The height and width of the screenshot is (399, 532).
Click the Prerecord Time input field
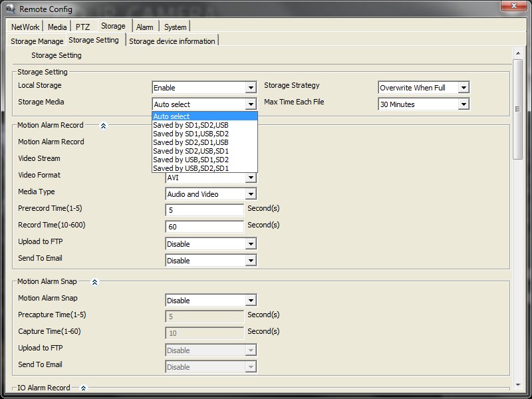(x=205, y=210)
